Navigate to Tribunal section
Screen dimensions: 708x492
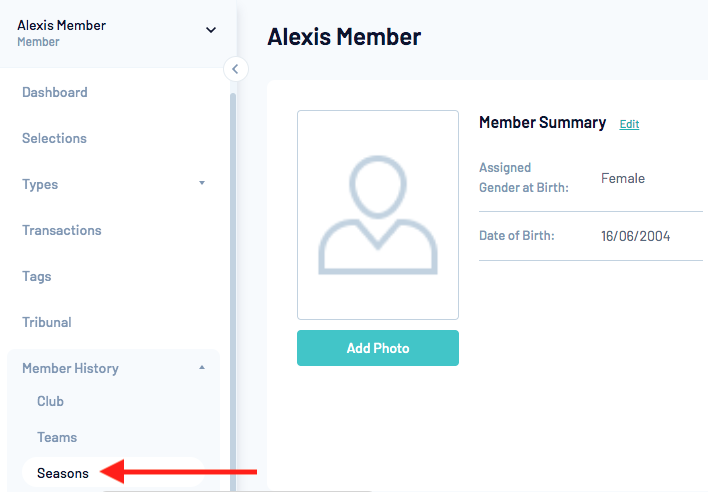click(47, 322)
